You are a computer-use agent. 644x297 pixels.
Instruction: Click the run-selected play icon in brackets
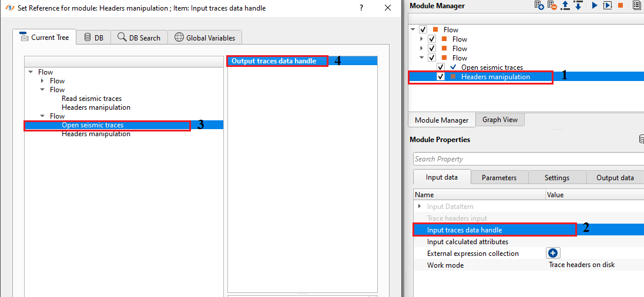tap(608, 5)
